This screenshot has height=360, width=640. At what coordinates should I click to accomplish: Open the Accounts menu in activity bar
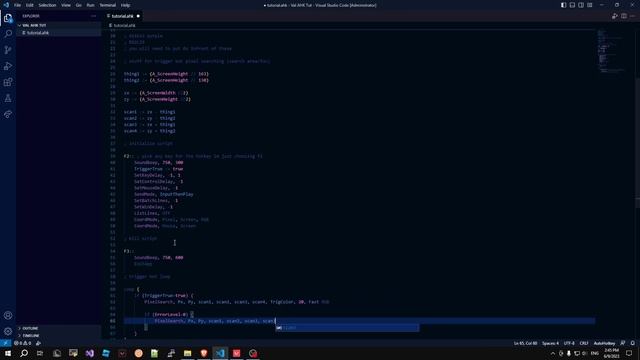click(x=8, y=315)
